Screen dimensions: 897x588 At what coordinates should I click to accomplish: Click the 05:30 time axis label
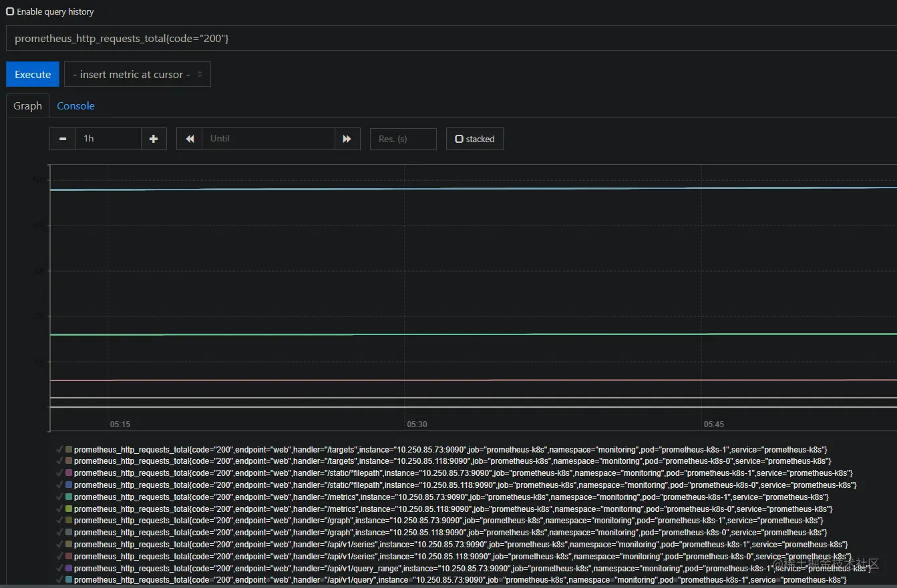[x=417, y=424]
